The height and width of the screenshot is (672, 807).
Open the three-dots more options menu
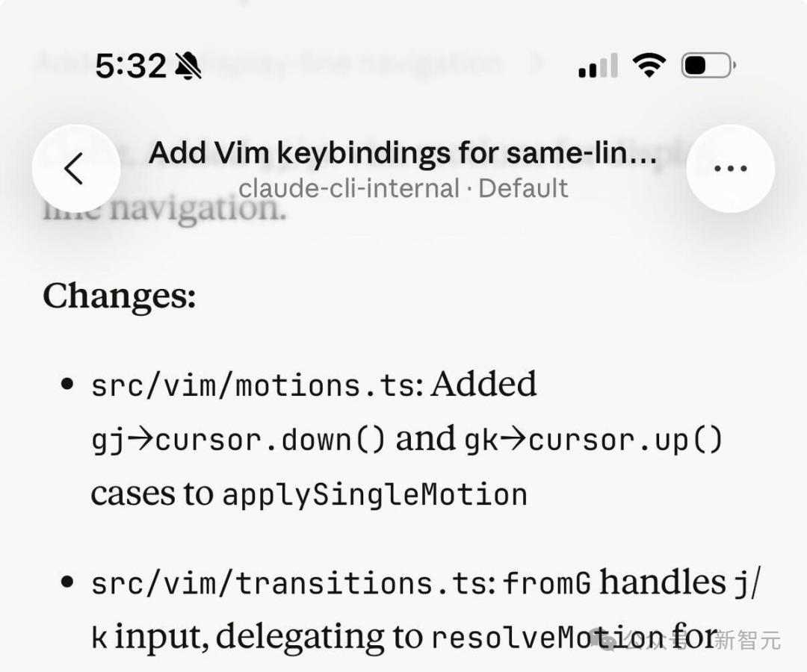pos(730,169)
